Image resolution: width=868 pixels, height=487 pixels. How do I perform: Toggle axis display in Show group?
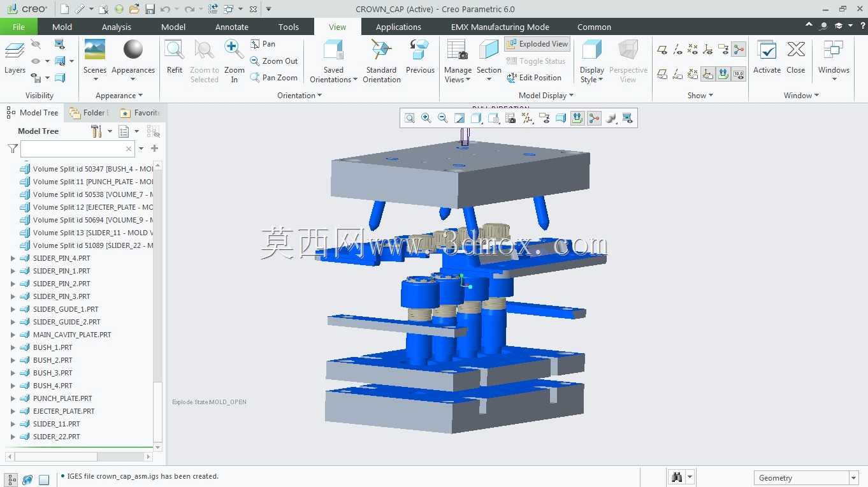677,50
